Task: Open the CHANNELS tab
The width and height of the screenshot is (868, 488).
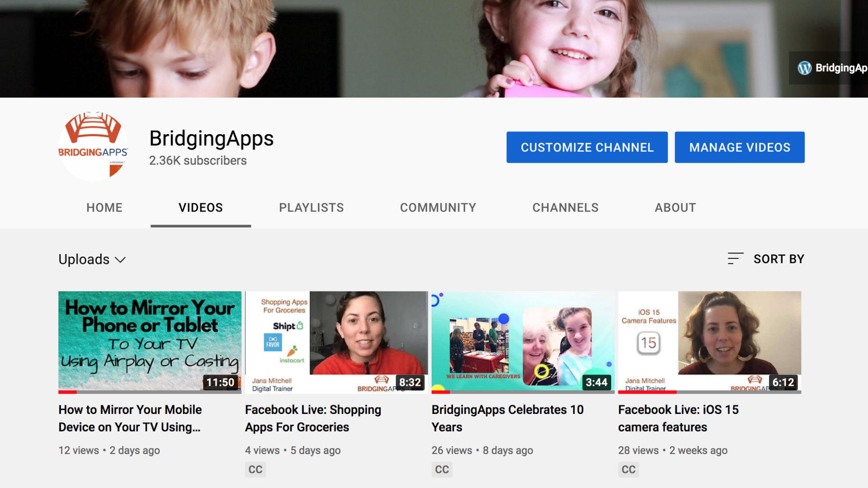Action: pyautogui.click(x=566, y=207)
